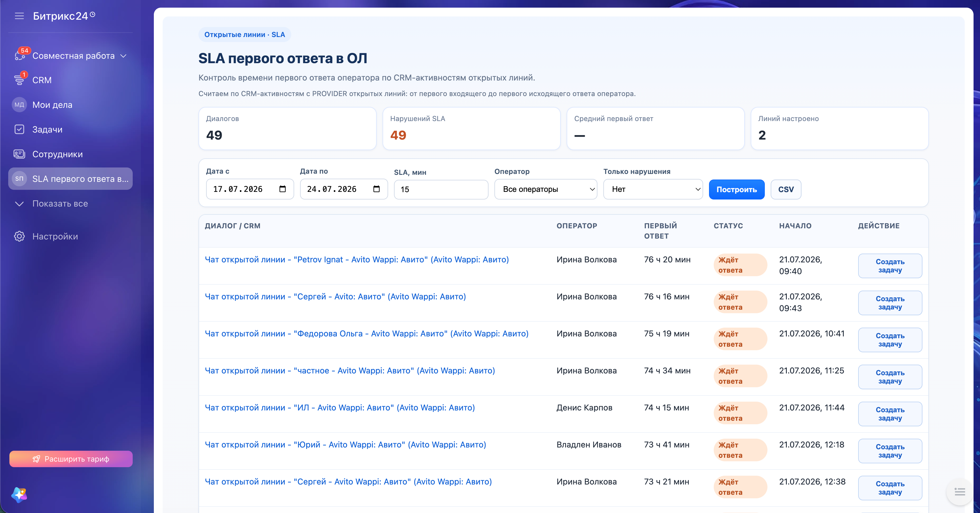The image size is (980, 513).
Task: Open the Федорова Ольга chat link
Action: (x=367, y=333)
